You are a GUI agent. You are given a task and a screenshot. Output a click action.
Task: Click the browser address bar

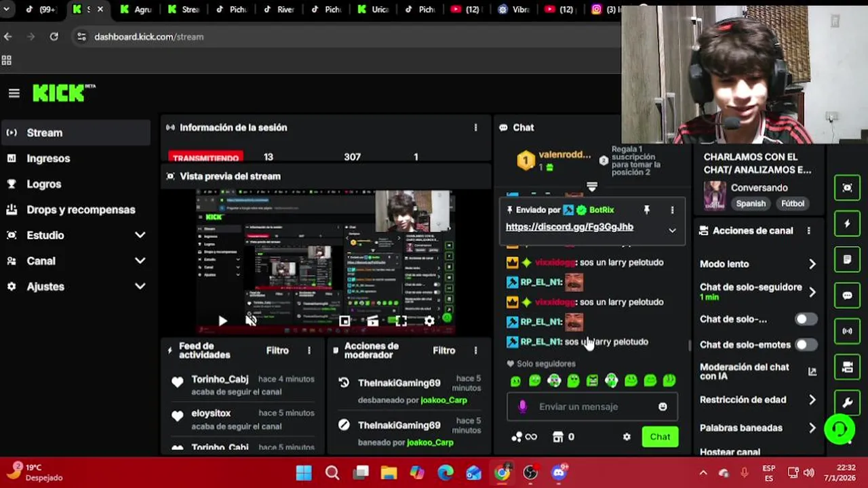click(346, 37)
